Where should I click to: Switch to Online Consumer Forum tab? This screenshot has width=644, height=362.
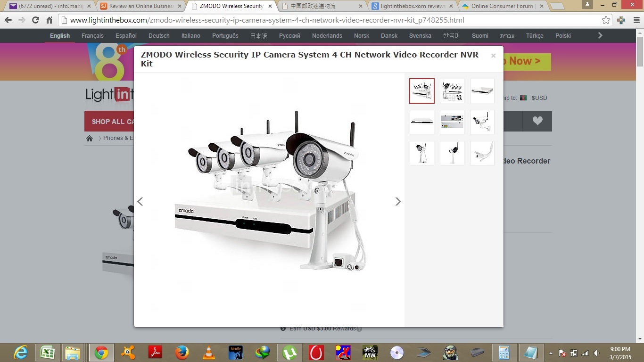point(502,6)
